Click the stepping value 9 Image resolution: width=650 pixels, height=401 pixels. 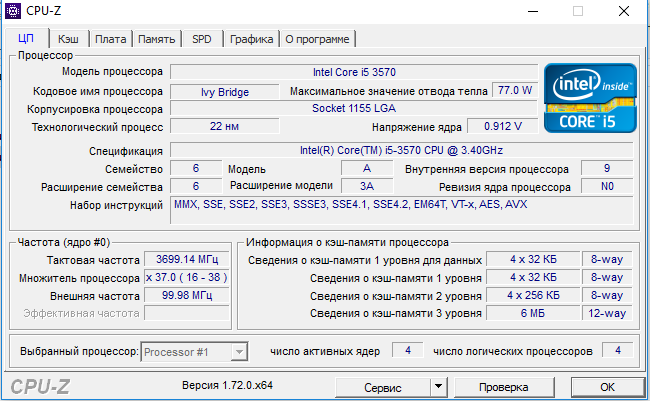click(x=607, y=168)
